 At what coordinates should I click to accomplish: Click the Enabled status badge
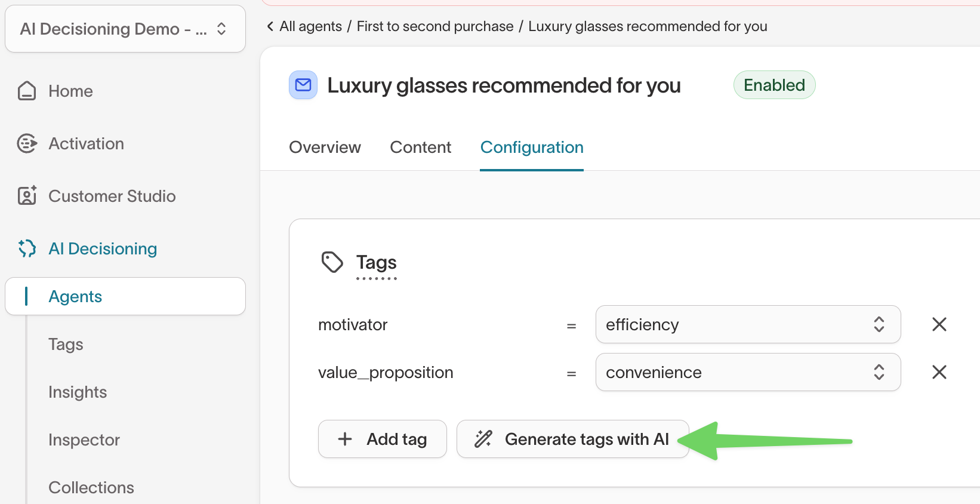(x=774, y=85)
